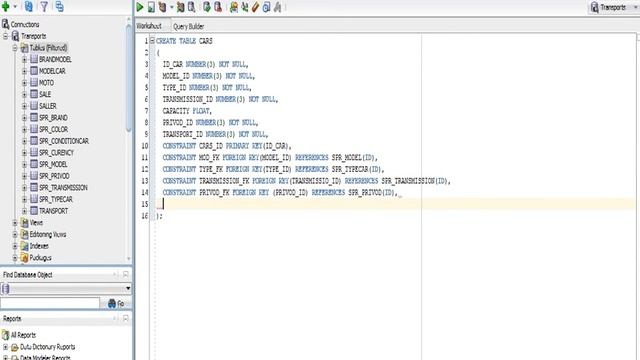Select the Editioning Views node
Screen dimensions: 640x360
pyautogui.click(x=48, y=234)
